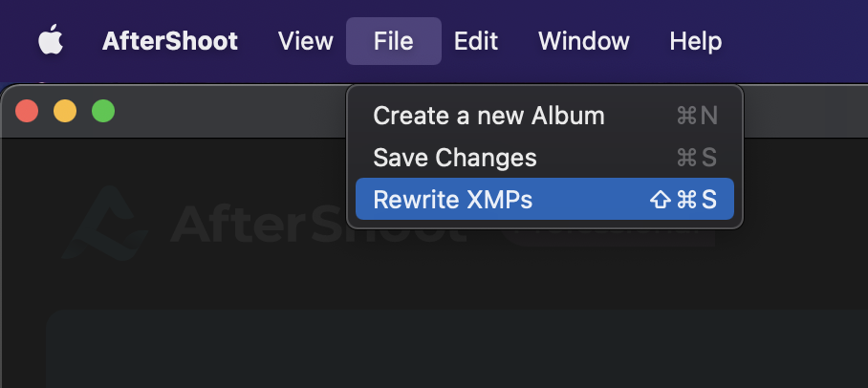Click the highlighted Rewrite XMPs entry

tap(452, 200)
